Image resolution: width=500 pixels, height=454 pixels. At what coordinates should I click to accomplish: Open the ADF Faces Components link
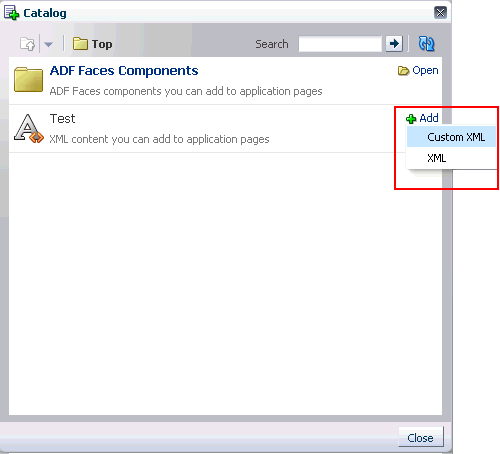124,71
